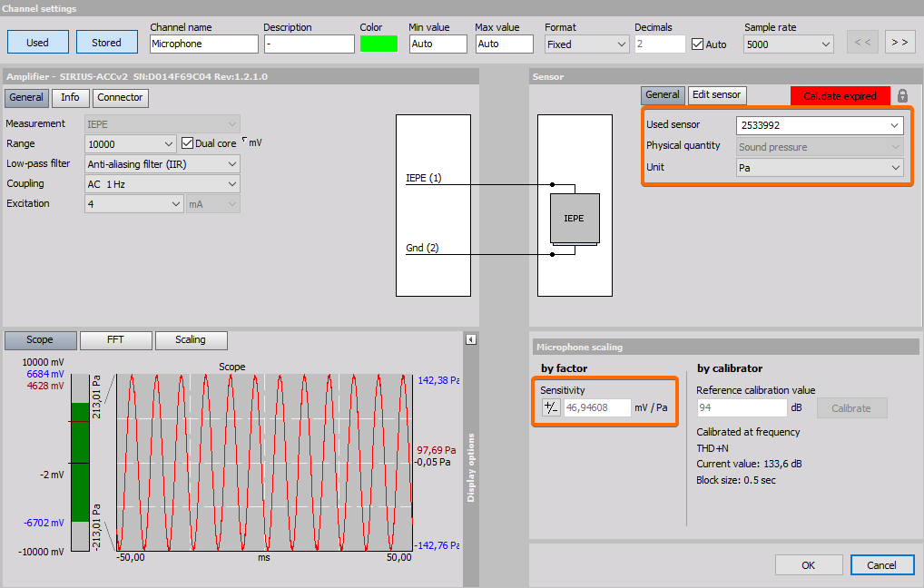Image resolution: width=924 pixels, height=588 pixels.
Task: Click the Gnd (2) pin label
Action: coord(423,248)
